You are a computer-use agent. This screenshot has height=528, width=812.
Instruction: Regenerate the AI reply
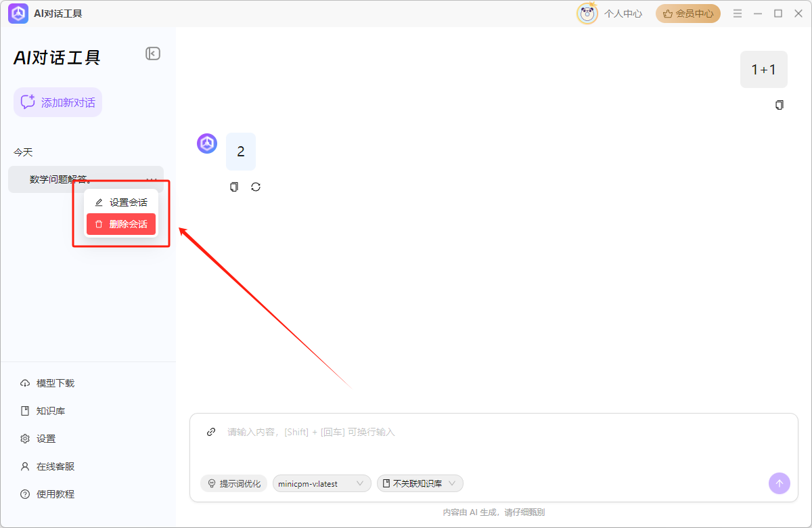point(256,187)
